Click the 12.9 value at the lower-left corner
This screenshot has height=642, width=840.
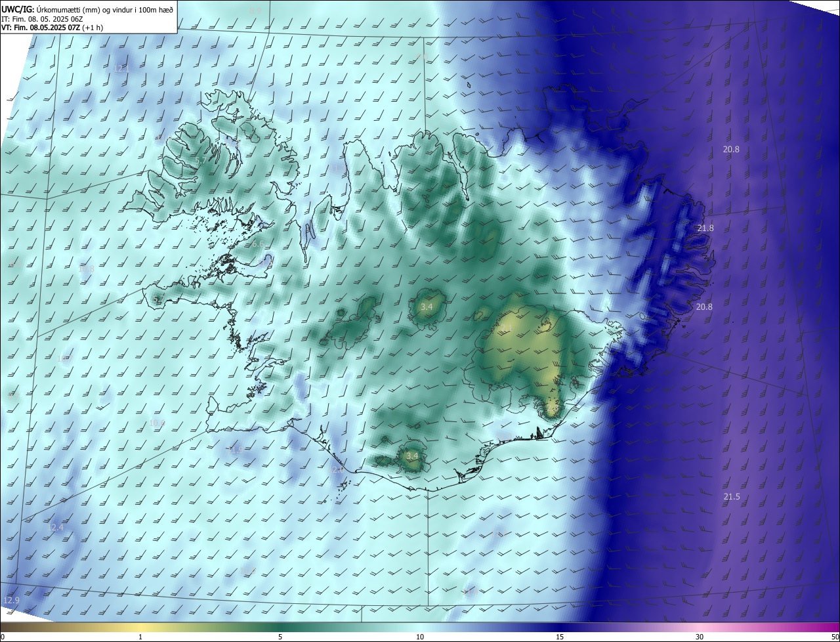click(x=11, y=601)
